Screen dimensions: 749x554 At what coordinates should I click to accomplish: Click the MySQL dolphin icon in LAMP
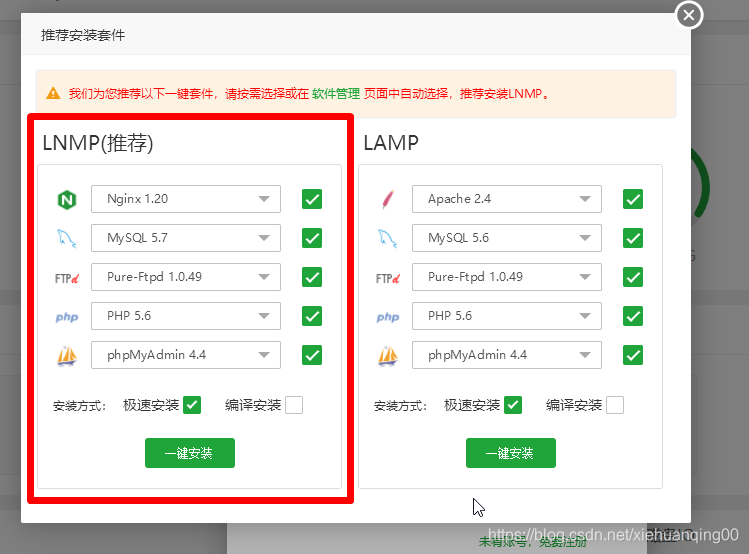388,238
